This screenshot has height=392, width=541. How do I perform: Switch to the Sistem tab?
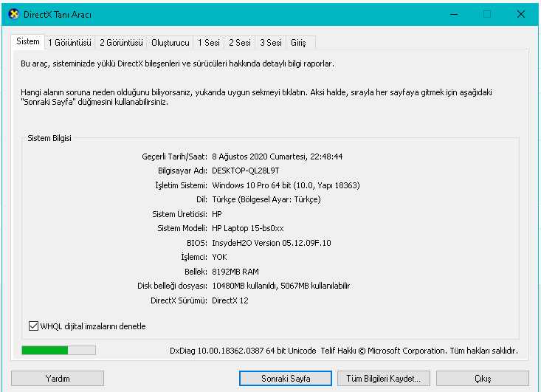click(27, 42)
